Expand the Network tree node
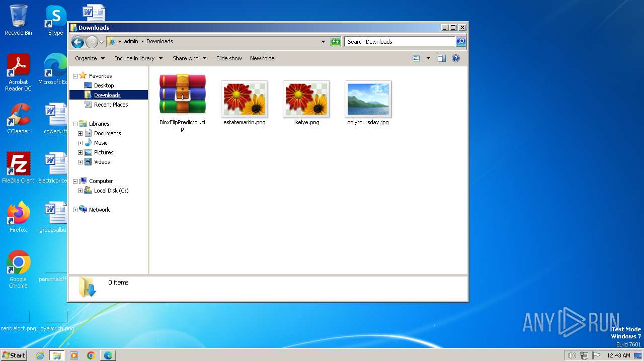The width and height of the screenshot is (644, 362). pyautogui.click(x=75, y=210)
